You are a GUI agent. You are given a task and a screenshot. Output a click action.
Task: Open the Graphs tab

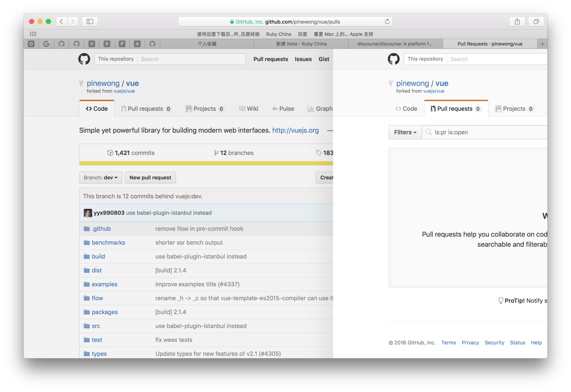click(x=320, y=109)
